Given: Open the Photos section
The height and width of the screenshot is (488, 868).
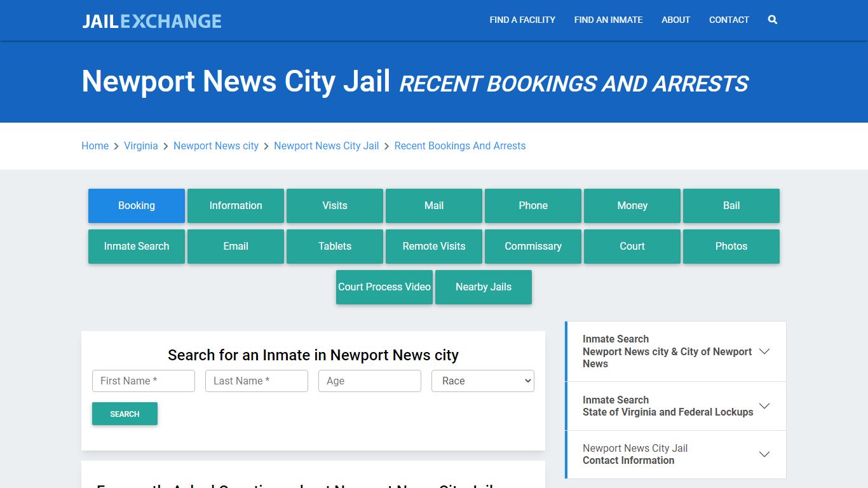Looking at the screenshot, I should [731, 246].
